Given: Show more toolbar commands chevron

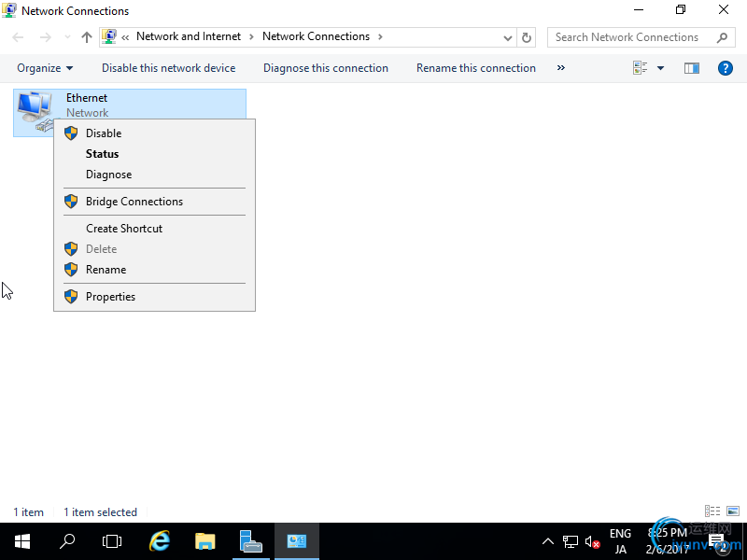Looking at the screenshot, I should click(561, 68).
